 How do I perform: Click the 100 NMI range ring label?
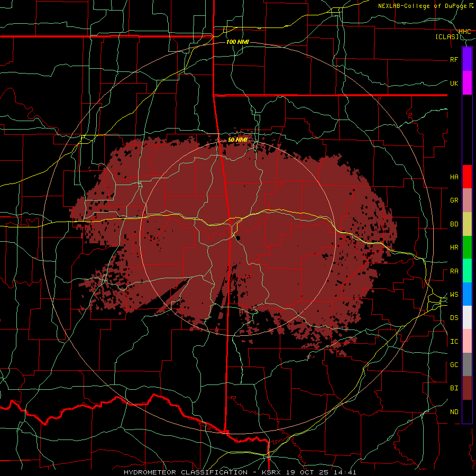pos(237,42)
